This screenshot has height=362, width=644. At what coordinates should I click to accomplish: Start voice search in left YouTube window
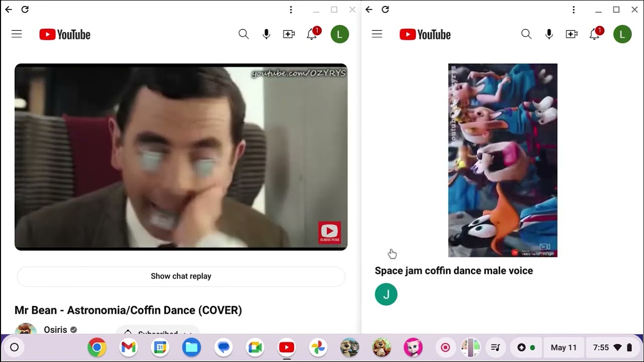pos(266,34)
